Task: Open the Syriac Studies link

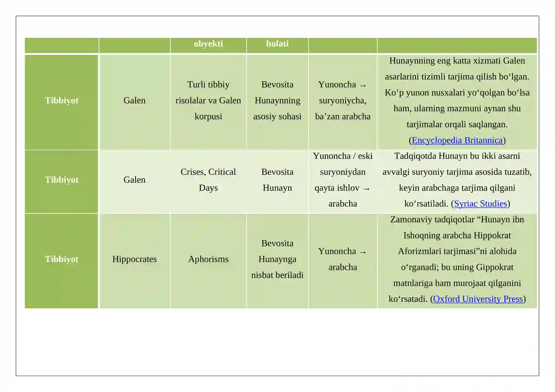Action: tap(480, 204)
